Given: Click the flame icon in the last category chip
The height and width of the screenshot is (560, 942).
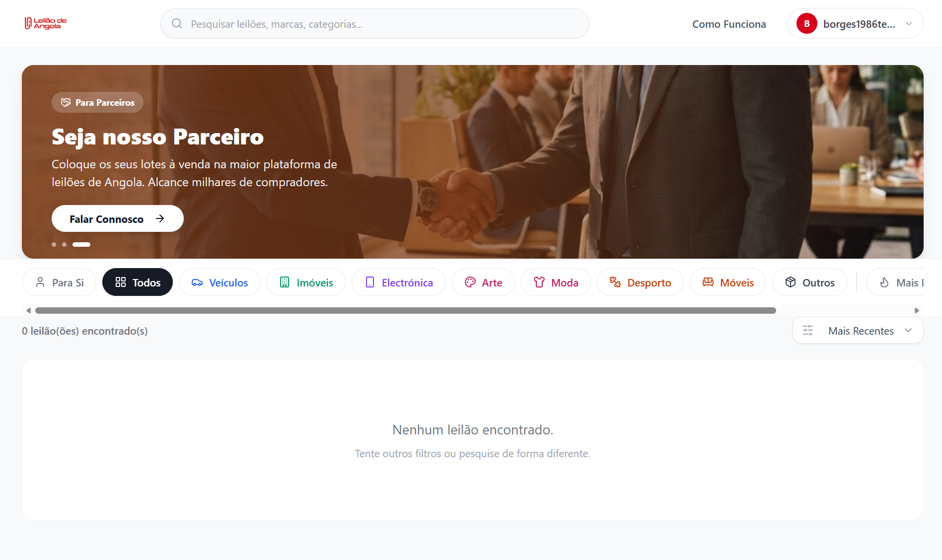Looking at the screenshot, I should (884, 282).
